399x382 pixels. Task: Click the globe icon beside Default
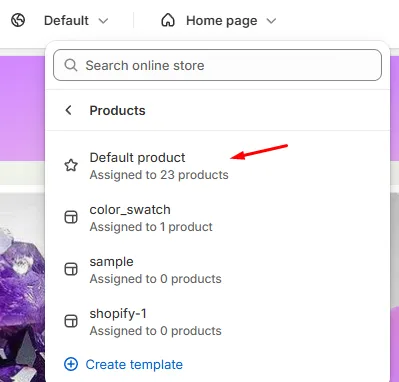tap(18, 20)
